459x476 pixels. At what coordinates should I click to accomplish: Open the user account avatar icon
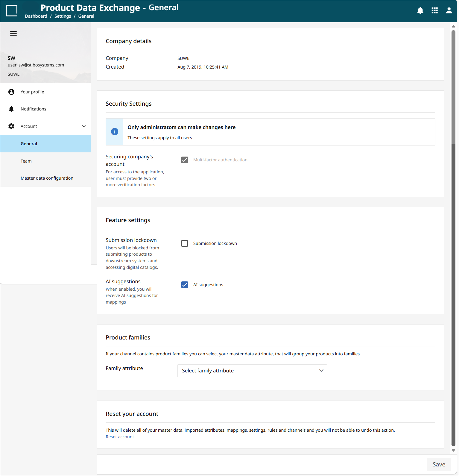tap(449, 11)
